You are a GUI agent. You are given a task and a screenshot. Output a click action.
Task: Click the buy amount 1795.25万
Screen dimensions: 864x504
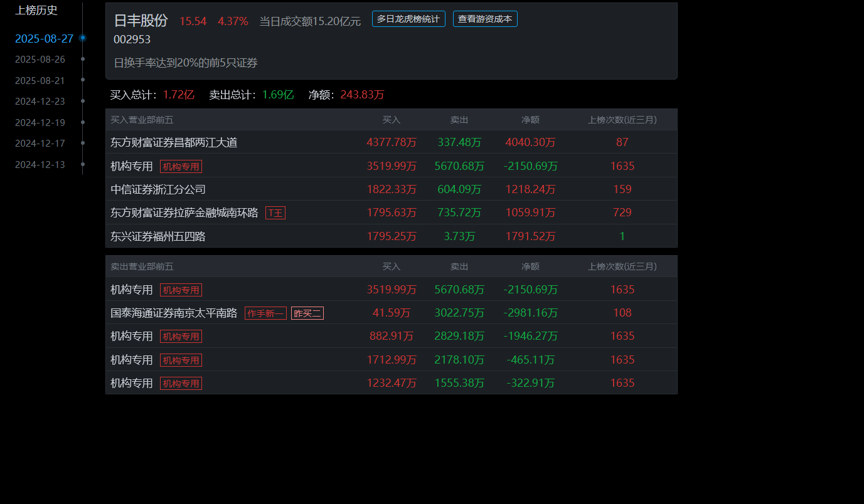point(392,236)
